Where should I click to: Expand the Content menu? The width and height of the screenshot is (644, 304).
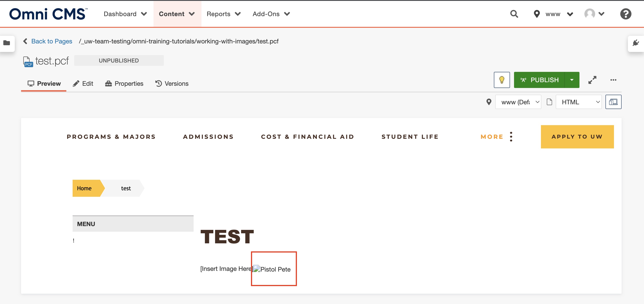[x=177, y=14]
